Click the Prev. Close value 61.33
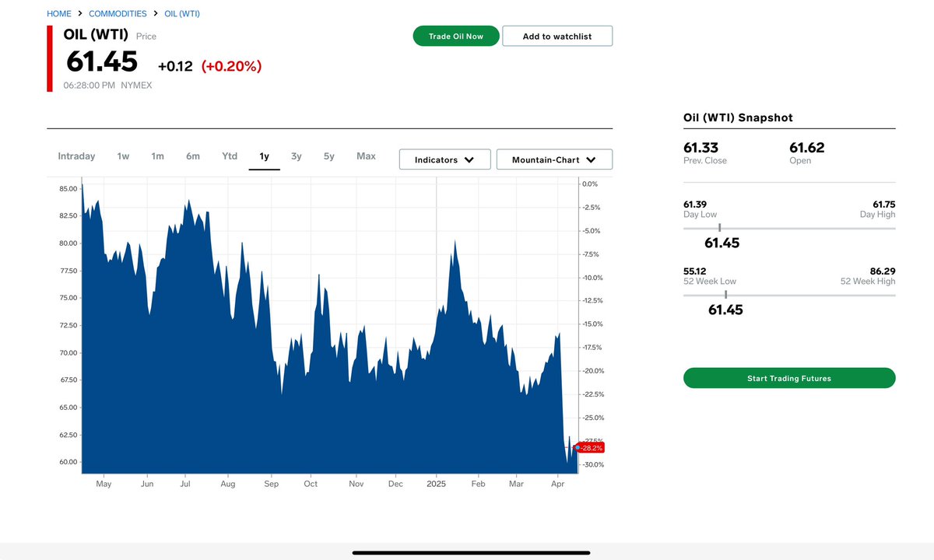 pos(700,148)
